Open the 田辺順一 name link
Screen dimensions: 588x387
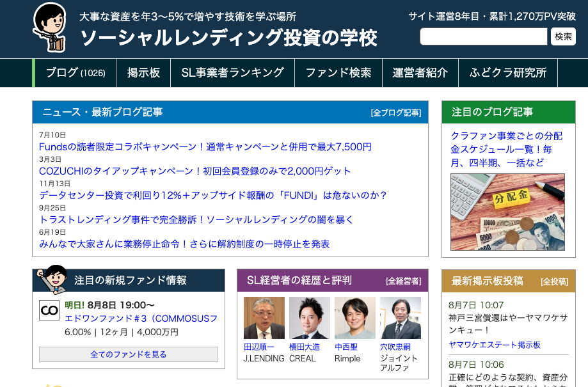[x=259, y=347]
